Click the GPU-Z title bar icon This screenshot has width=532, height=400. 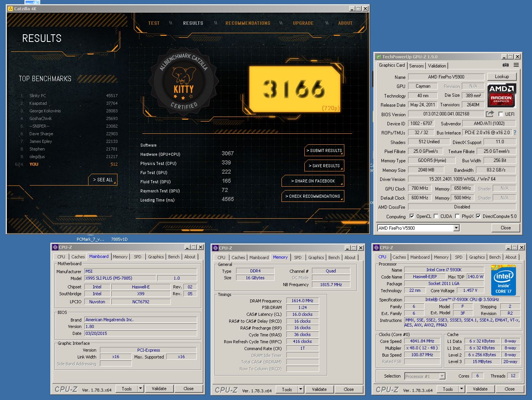379,57
